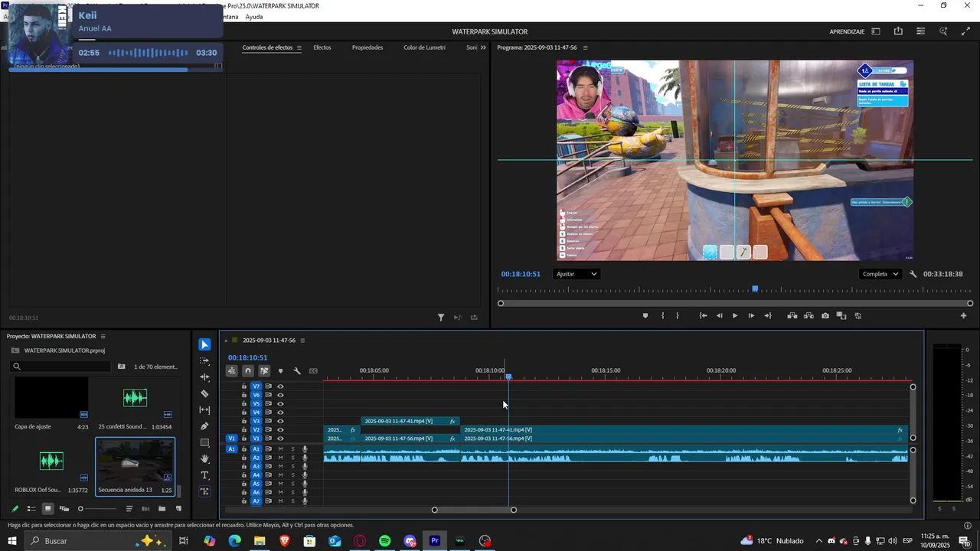The image size is (980, 551).
Task: Select the Selection tool arrow
Action: [204, 344]
